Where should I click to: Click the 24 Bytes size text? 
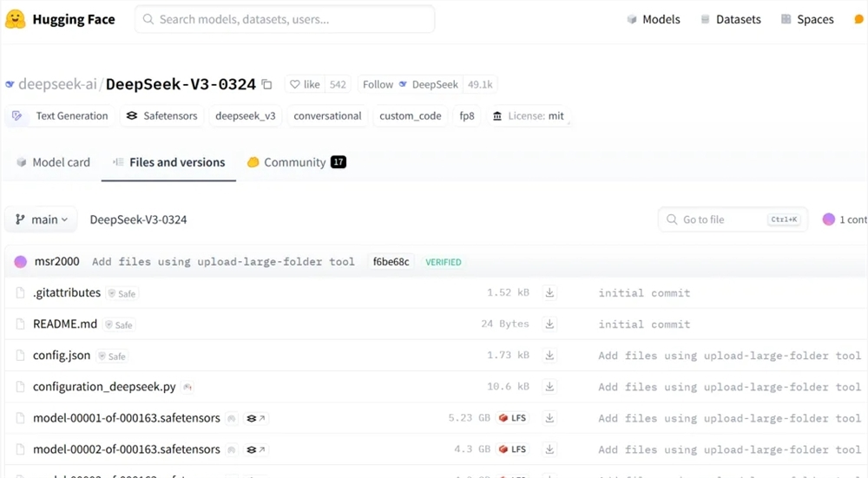[505, 324]
